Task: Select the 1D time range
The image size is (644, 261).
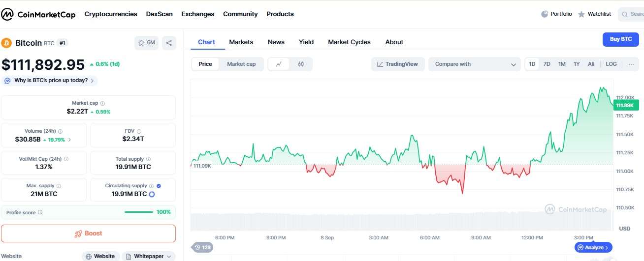Action: [x=532, y=64]
